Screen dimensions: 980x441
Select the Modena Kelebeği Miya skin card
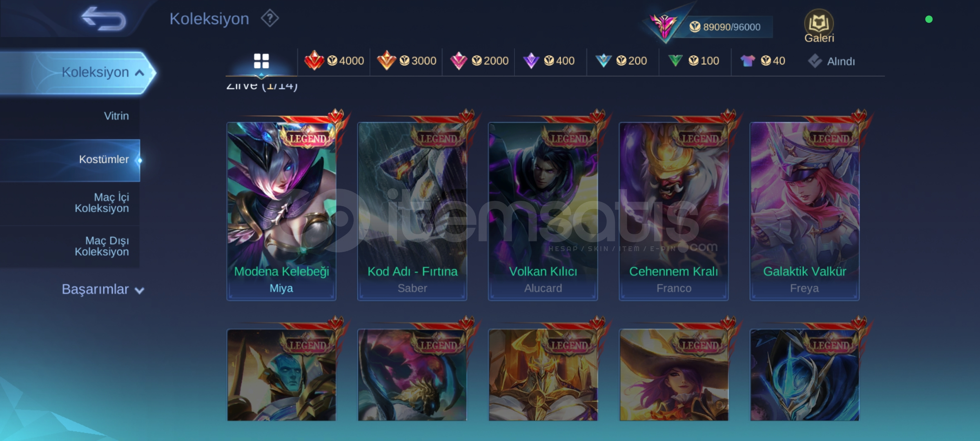[x=281, y=212]
